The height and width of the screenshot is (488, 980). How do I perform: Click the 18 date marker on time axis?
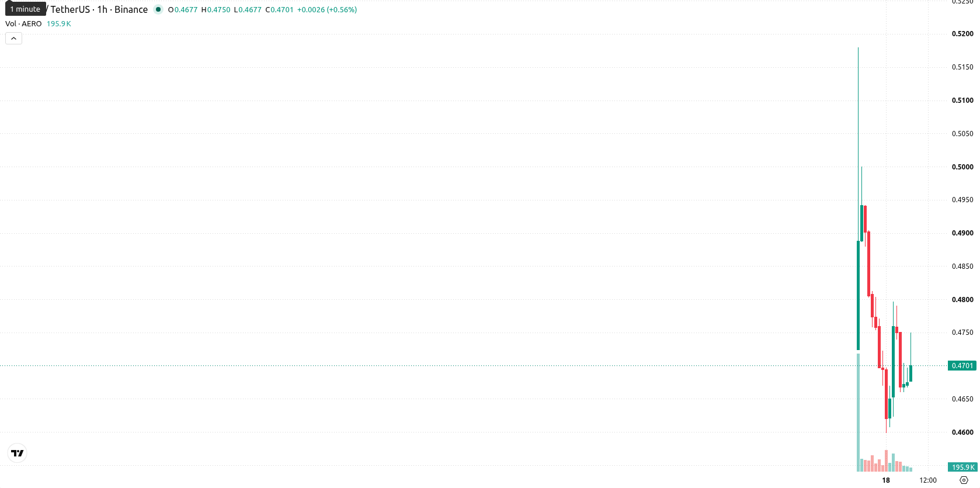[x=886, y=480]
